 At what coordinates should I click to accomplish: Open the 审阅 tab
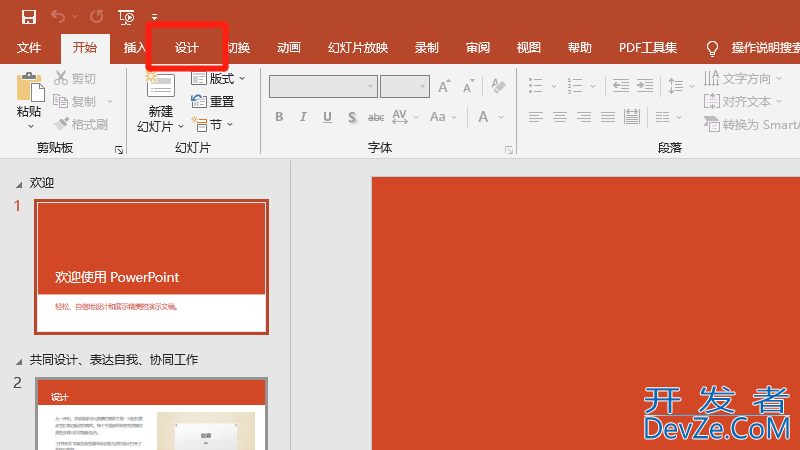tap(478, 48)
